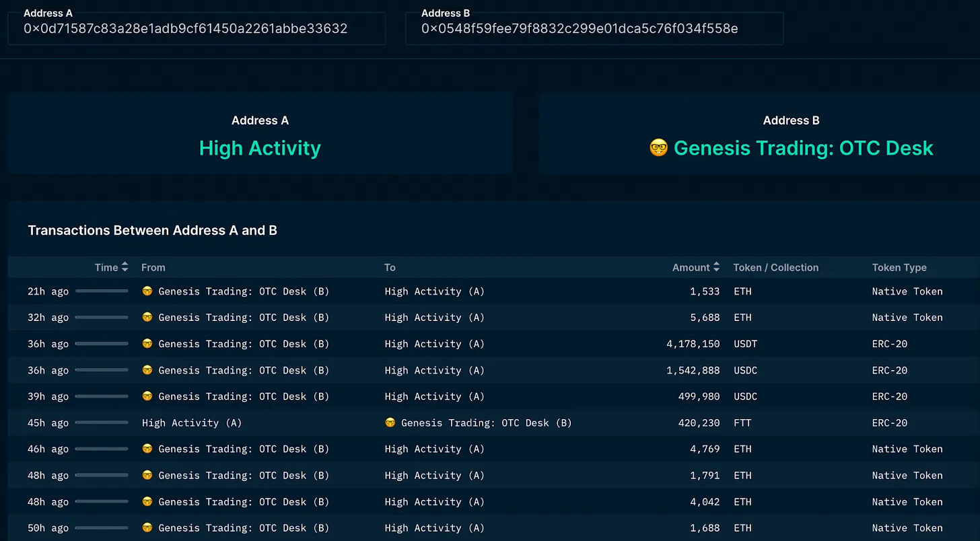980x541 pixels.
Task: Click time bar for 21h ago row
Action: (102, 291)
